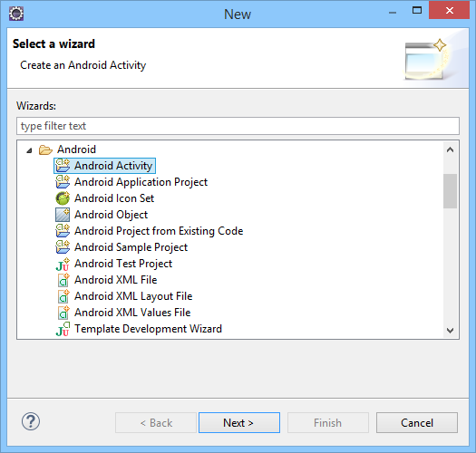
Task: Select Android Object entry
Action: (112, 215)
